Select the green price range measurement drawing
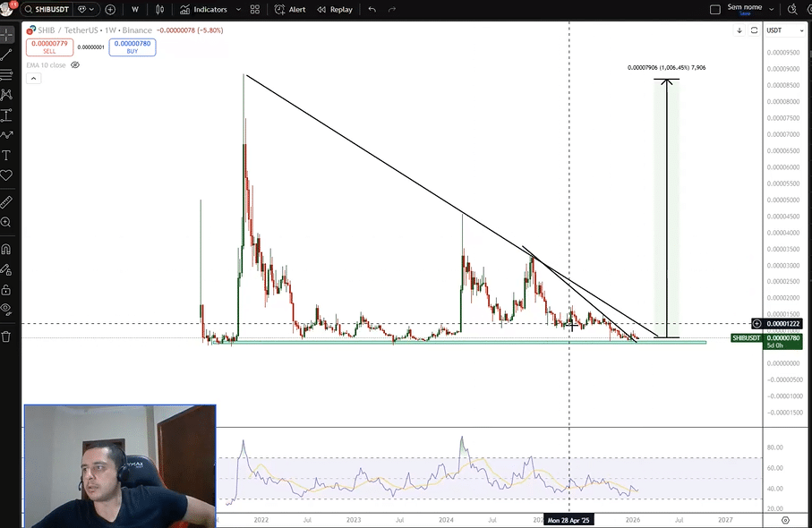 coord(666,209)
